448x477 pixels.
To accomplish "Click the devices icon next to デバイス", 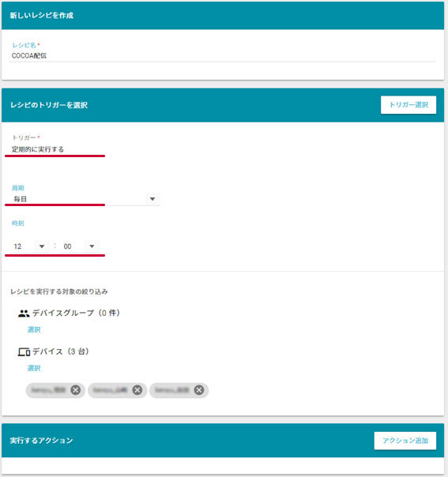I will (24, 352).
